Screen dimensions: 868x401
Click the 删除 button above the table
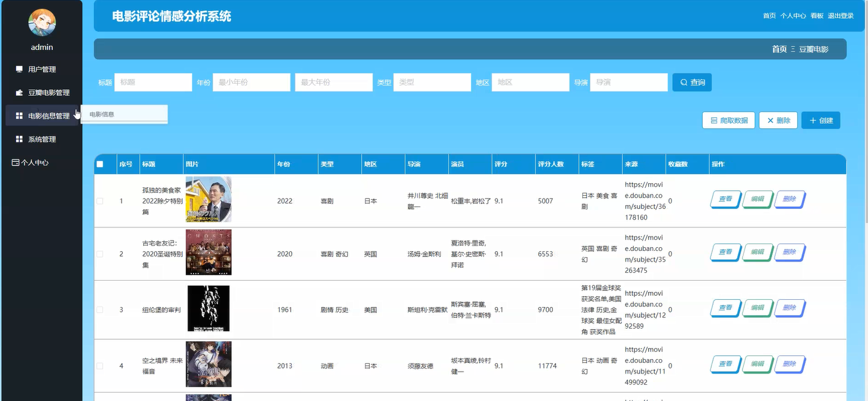[x=778, y=120]
